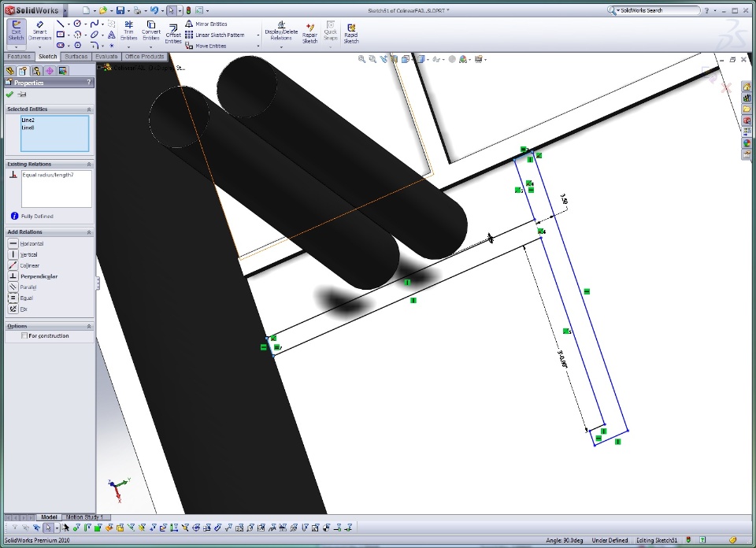
Task: Open the Exit Sketch dropdown arrow
Action: (x=16, y=47)
